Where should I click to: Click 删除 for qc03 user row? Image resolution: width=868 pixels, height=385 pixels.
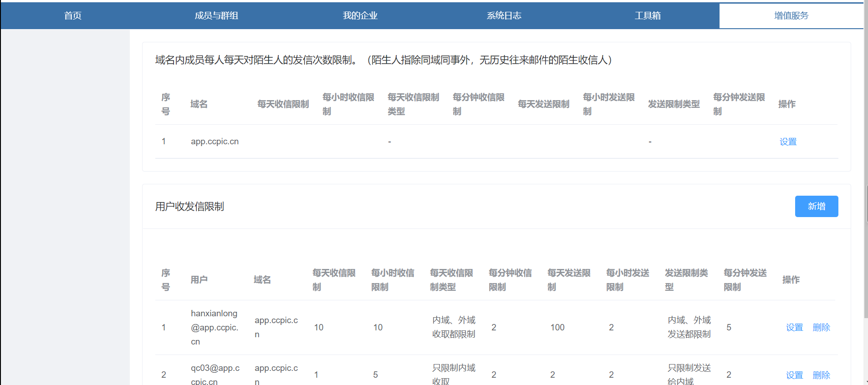click(821, 375)
